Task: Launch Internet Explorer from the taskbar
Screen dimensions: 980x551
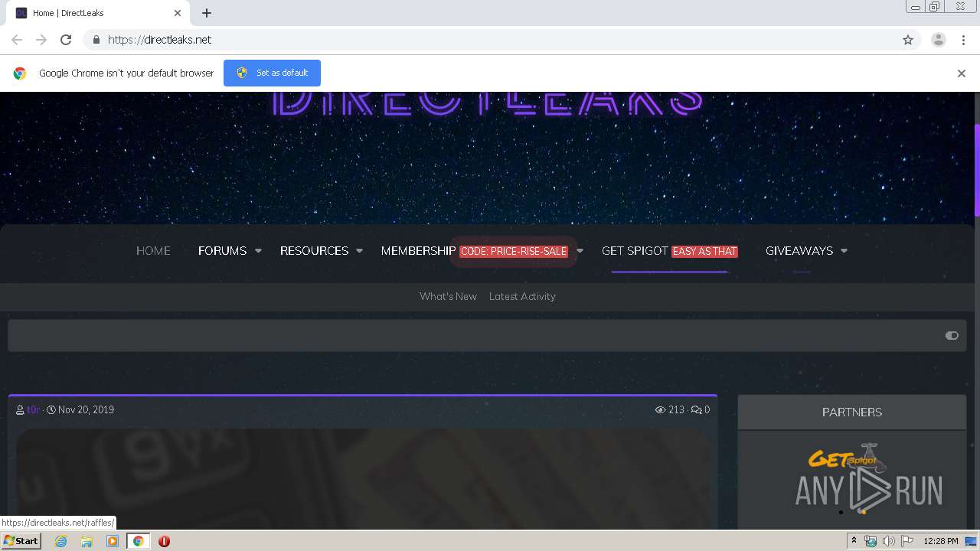Action: (x=60, y=541)
